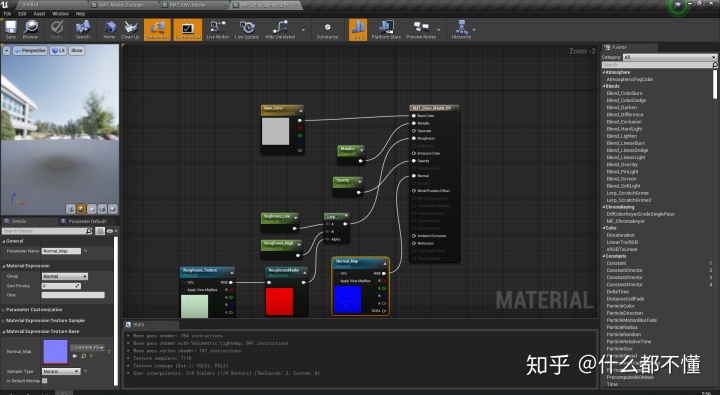This screenshot has width=720, height=395.
Task: Select the cube preview mesh icon
Action: [102, 209]
